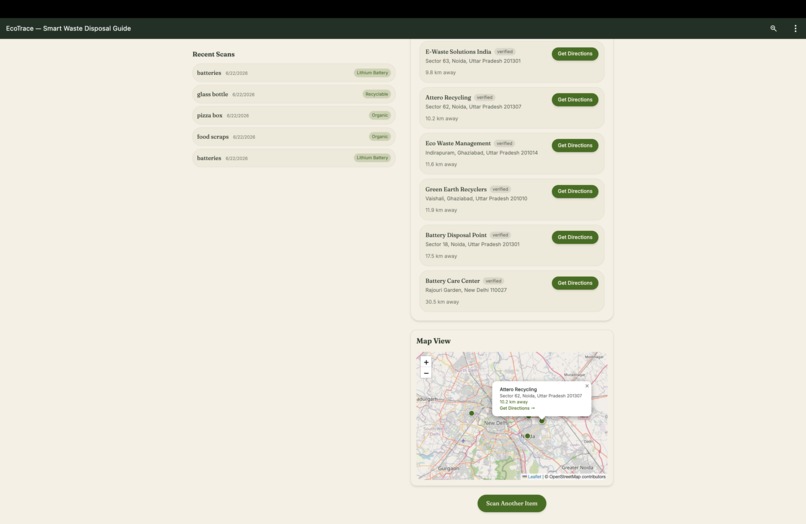Viewport: 806px width, 524px height.
Task: Get directions to Green Earth Recyclers
Action: (x=575, y=191)
